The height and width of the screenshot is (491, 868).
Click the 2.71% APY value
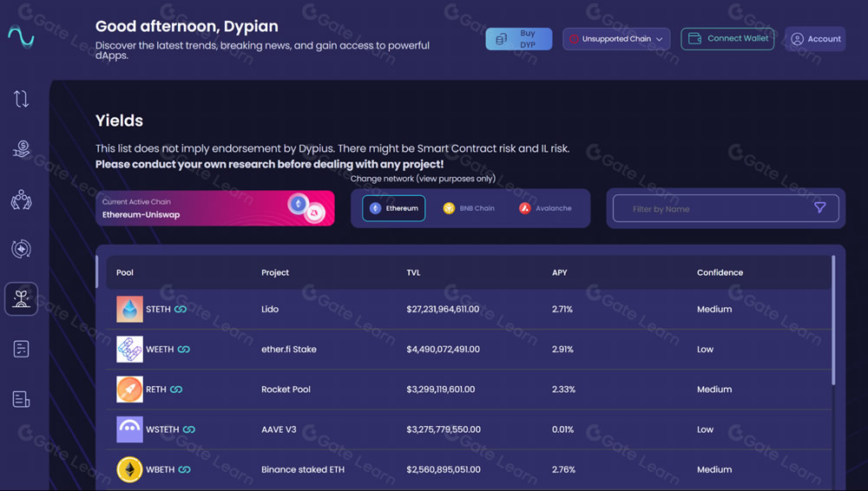(x=562, y=309)
